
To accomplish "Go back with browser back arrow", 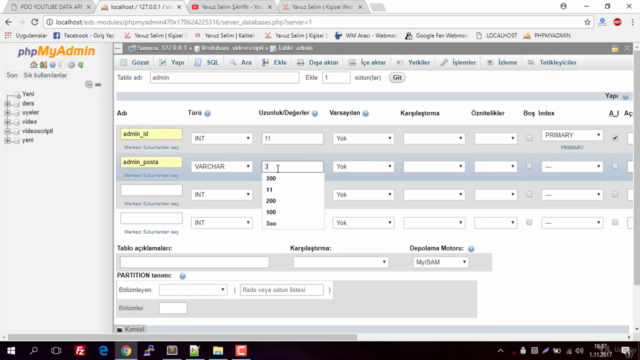I will click(x=9, y=22).
